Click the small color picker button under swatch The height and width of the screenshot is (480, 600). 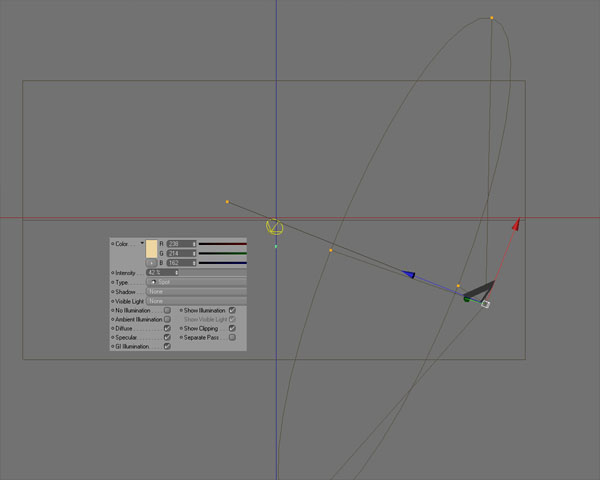coord(152,263)
